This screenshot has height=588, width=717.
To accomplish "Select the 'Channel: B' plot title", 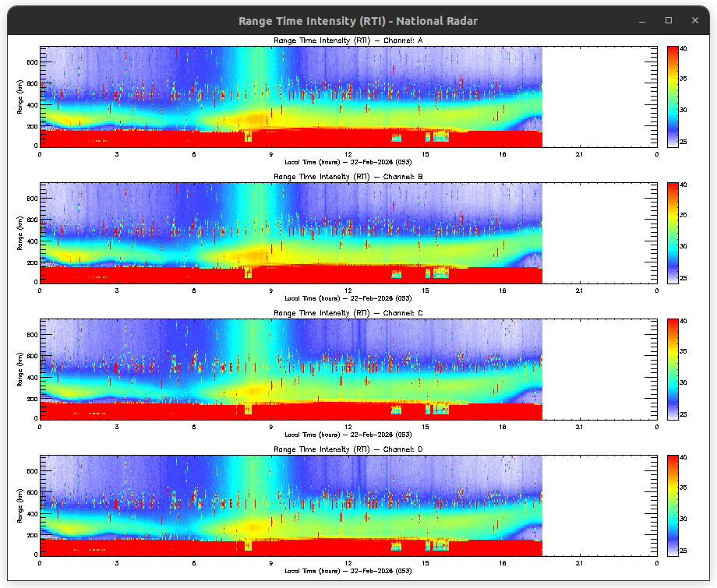I will click(348, 177).
